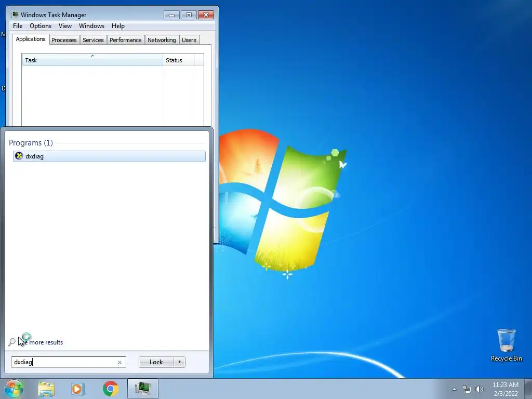This screenshot has width=532, height=399.
Task: Launch Windows Media Player from the taskbar
Action: pyautogui.click(x=78, y=389)
